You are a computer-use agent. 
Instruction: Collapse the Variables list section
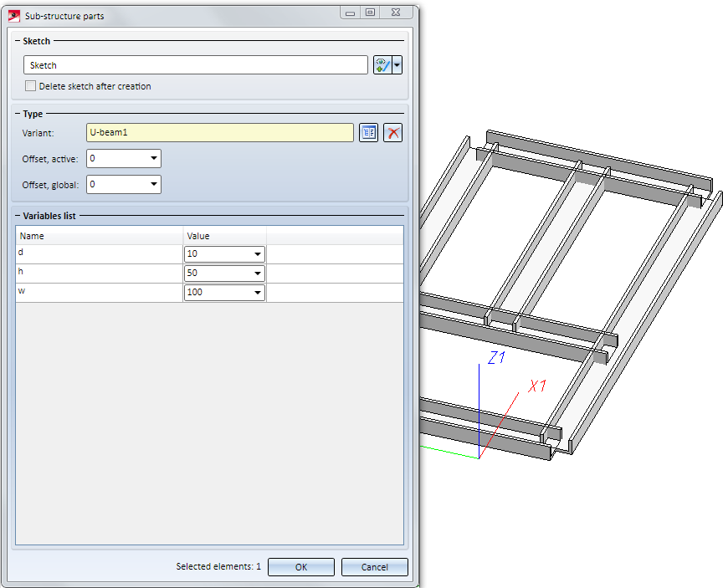pyautogui.click(x=18, y=216)
